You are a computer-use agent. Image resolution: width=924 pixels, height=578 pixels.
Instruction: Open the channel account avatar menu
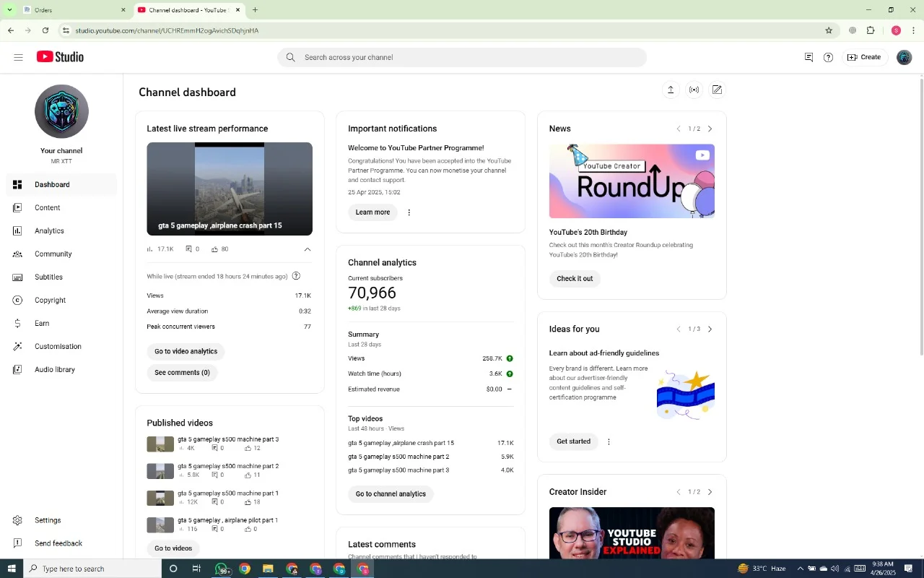tap(904, 57)
